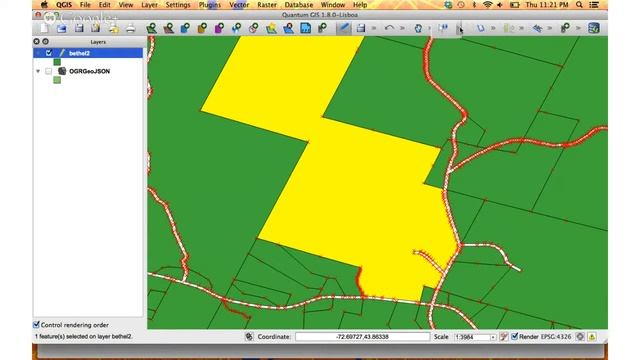Open the New Print Composer icon
Screen dimensions: 640x360
point(113,28)
